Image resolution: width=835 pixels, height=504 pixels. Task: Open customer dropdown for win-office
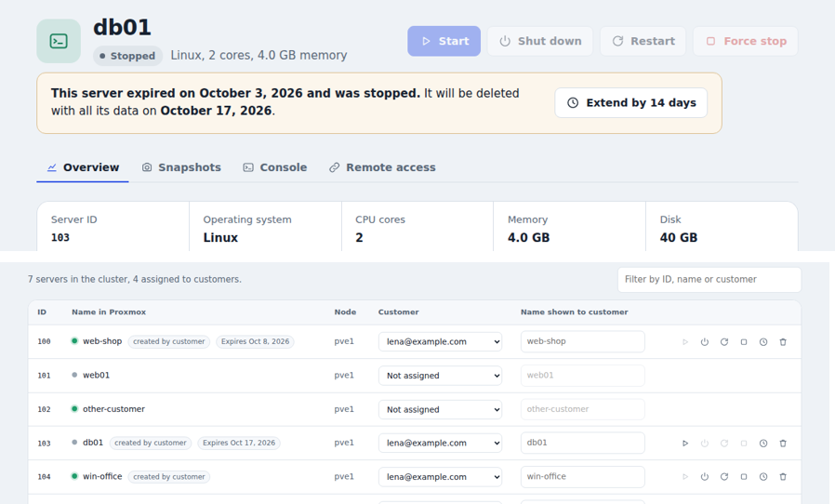(441, 477)
